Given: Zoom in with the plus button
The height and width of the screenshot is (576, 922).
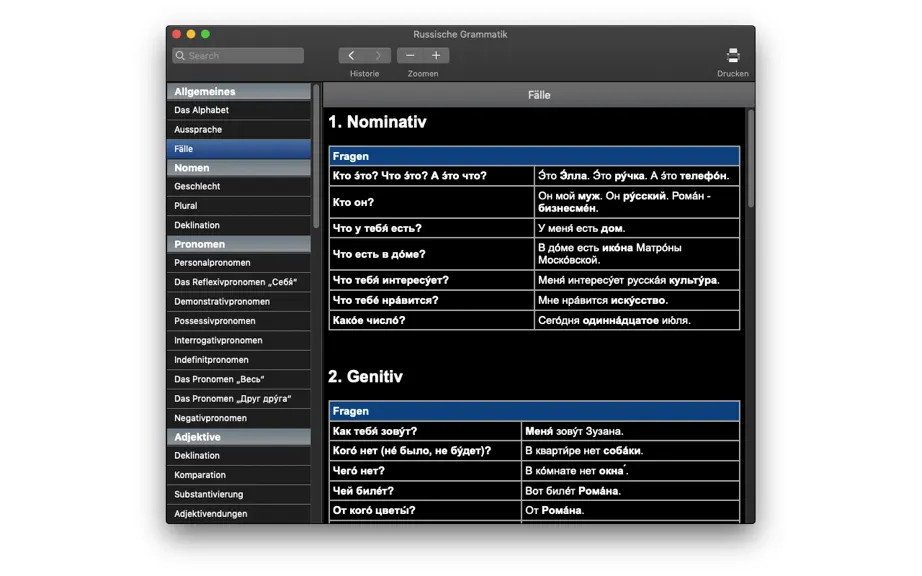Looking at the screenshot, I should tap(436, 55).
